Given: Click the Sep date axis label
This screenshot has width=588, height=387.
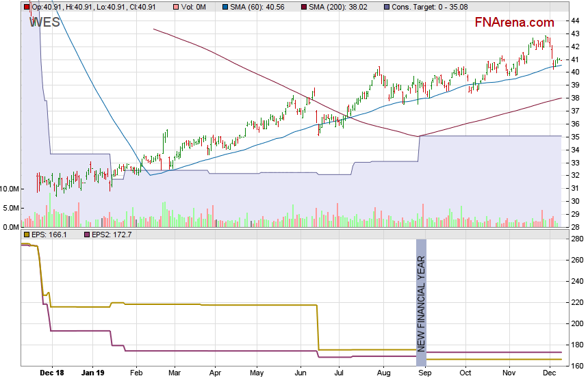Looking at the screenshot, I should pos(424,373).
